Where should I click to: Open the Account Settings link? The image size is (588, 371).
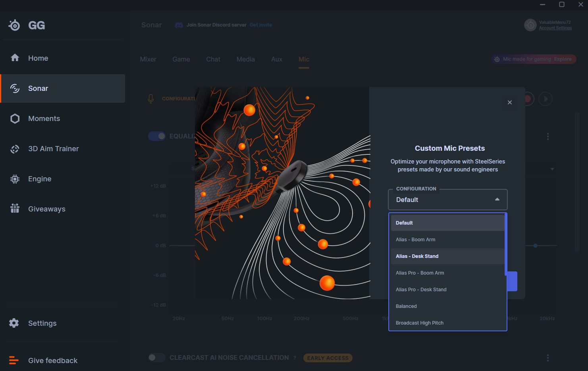555,28
